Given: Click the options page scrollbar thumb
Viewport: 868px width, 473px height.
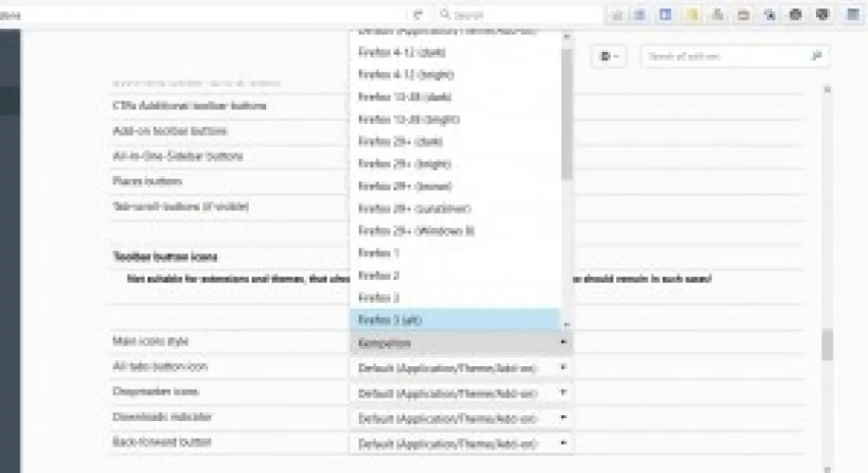Looking at the screenshot, I should point(827,345).
